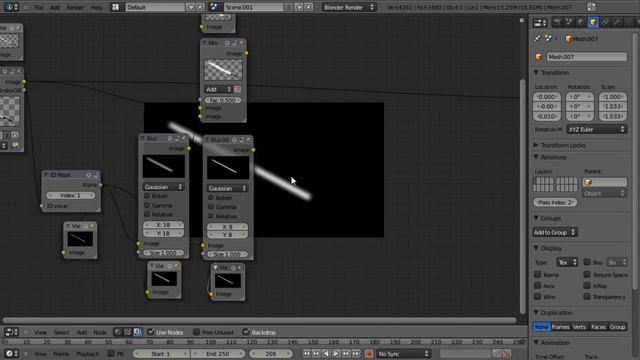This screenshot has height=360, width=640.
Task: Click the ID Mask Index 1 field
Action: pos(71,196)
